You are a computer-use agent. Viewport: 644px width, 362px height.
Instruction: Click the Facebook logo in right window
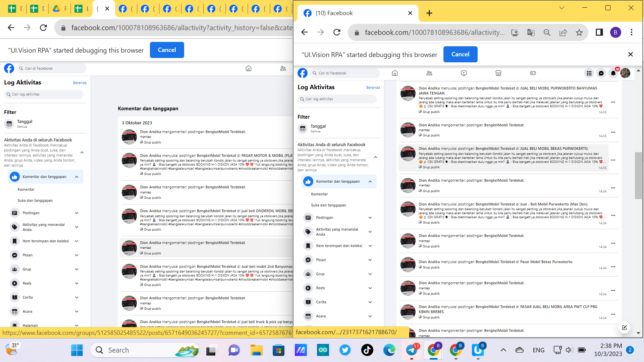coord(303,73)
